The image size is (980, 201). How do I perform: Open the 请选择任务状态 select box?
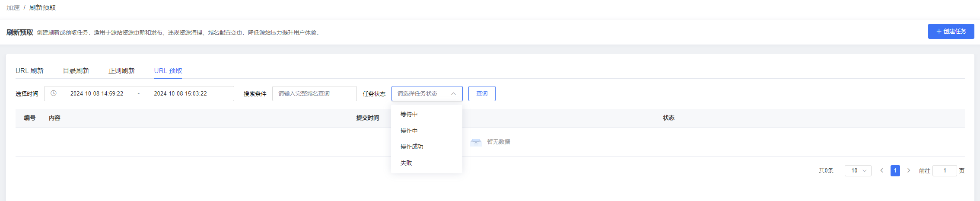[x=427, y=94]
